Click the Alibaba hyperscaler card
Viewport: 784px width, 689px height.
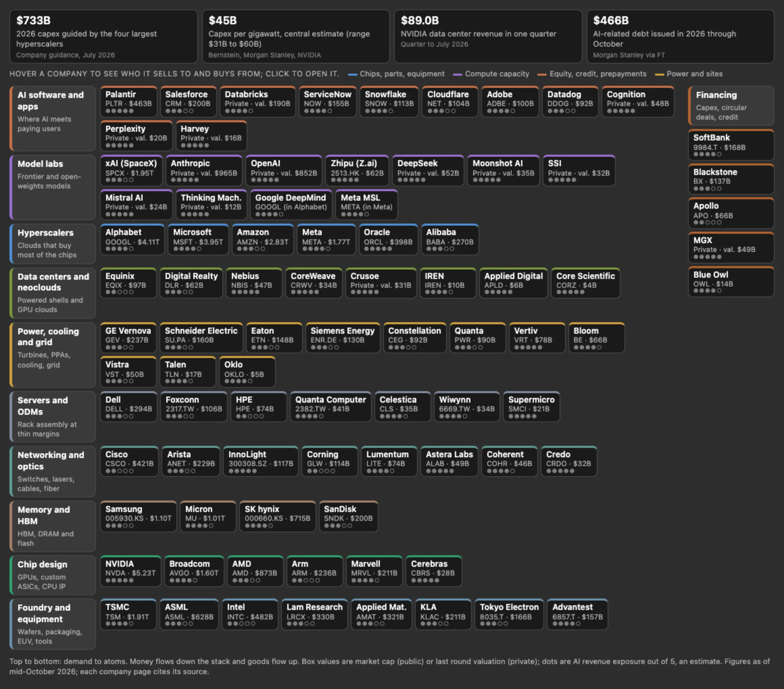pos(449,240)
